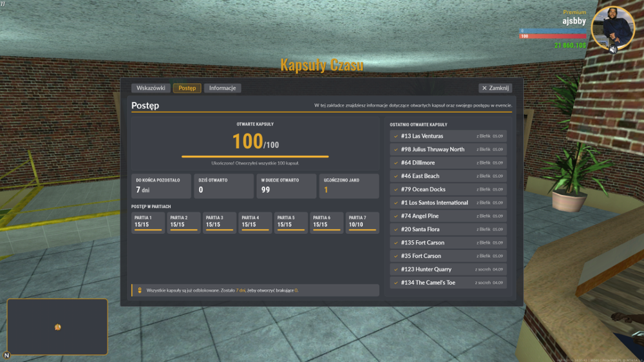Click the checkmark icon beside #13 Las Venturas

coord(396,136)
